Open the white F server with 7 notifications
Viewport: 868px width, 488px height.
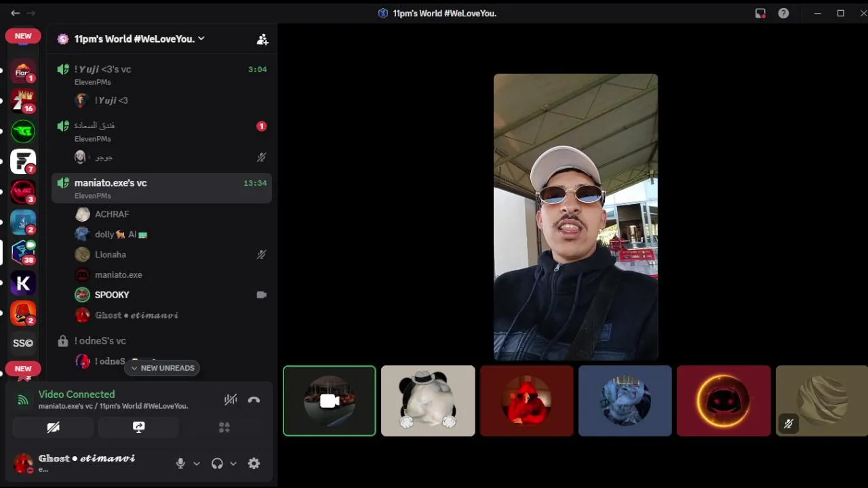(x=23, y=161)
